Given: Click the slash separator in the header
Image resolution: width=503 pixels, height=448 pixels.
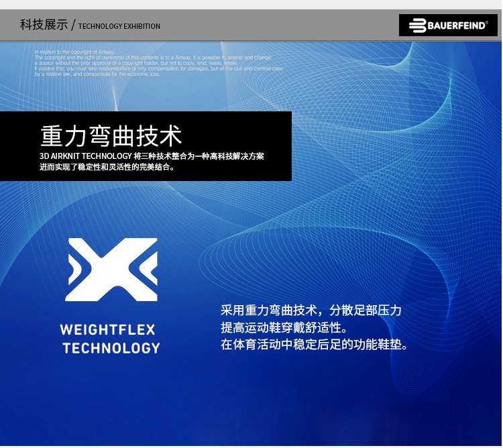Looking at the screenshot, I should [73, 25].
